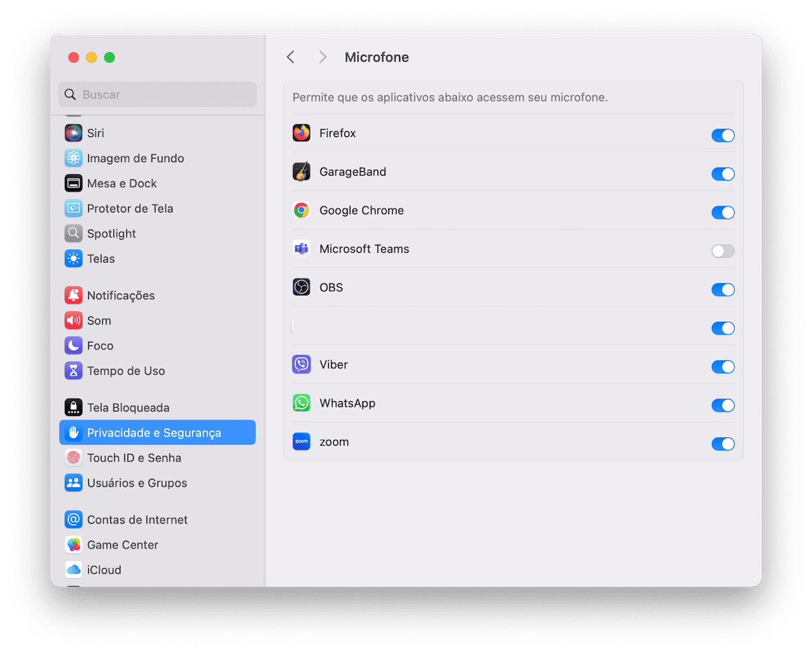812x653 pixels.
Task: Disable the GarageBand microphone switch
Action: click(723, 174)
